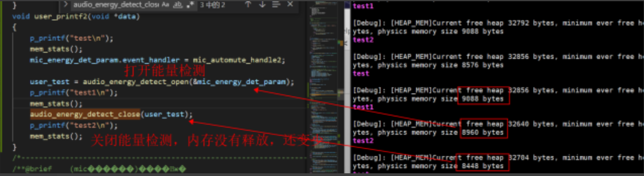The width and height of the screenshot is (644, 176).
Task: Click the first 'test2' line in terminal
Action: (363, 40)
